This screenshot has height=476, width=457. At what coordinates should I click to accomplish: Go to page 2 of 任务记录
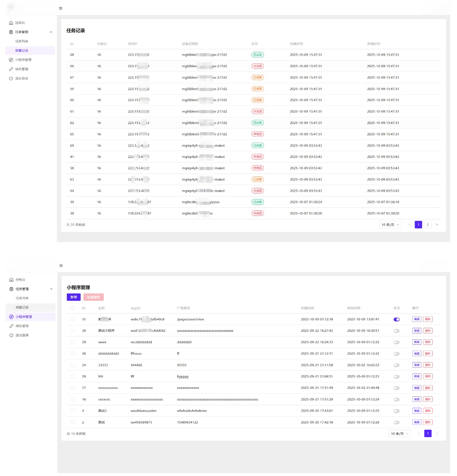428,225
